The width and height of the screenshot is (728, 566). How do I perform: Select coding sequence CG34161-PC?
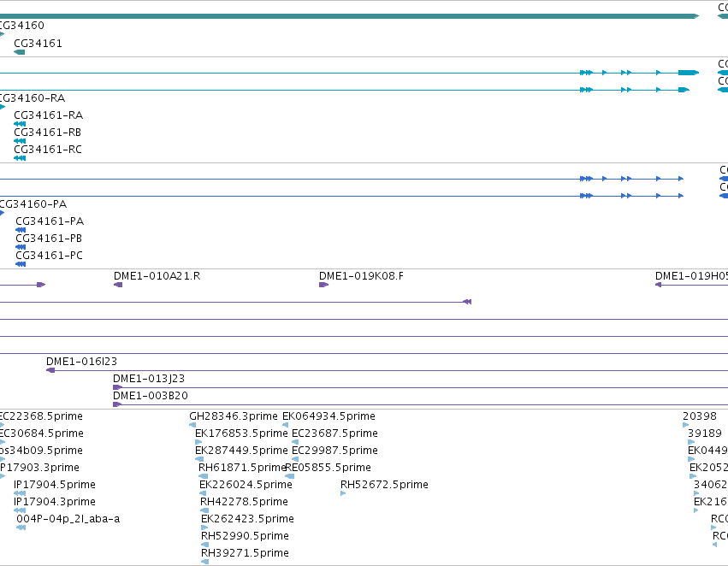(x=50, y=256)
